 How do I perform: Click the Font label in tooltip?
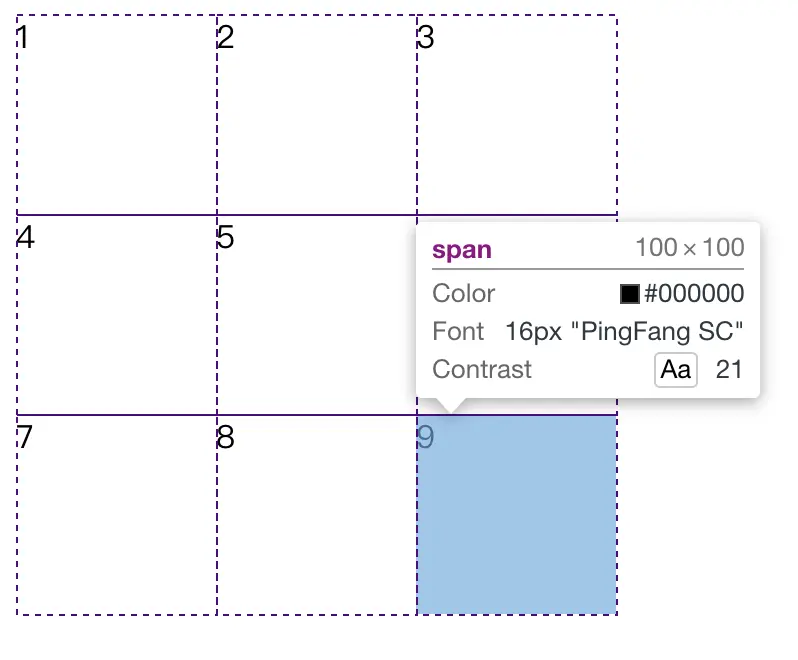[458, 332]
